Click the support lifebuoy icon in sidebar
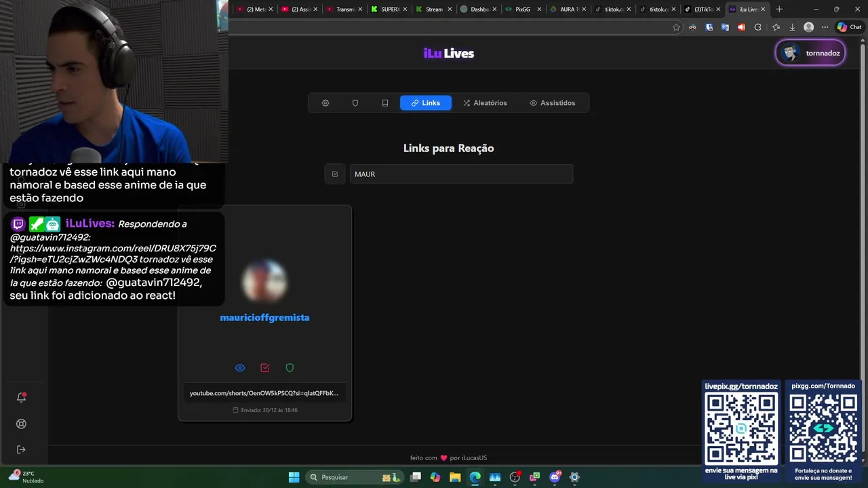Viewport: 868px width, 488px height. coord(21,424)
